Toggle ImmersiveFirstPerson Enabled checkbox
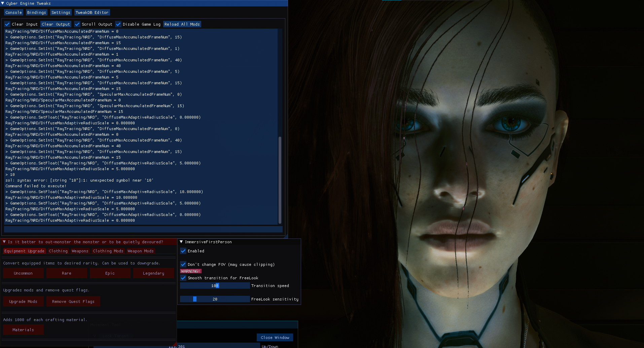The width and height of the screenshot is (644, 348). click(x=183, y=251)
